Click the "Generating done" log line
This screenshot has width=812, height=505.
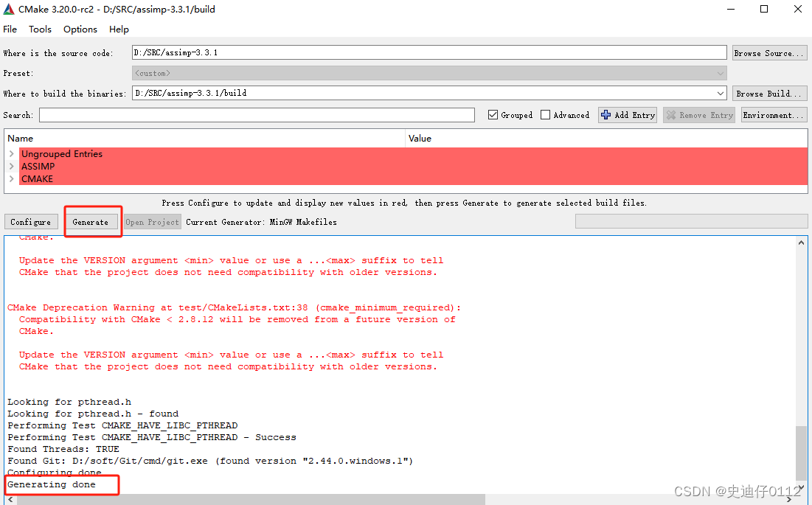[52, 484]
